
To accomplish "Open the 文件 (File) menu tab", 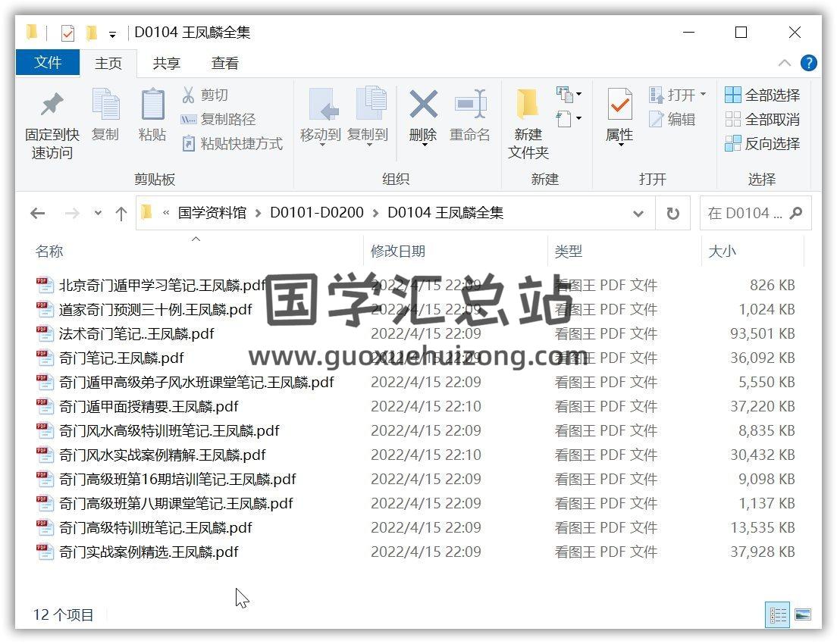I will (47, 63).
